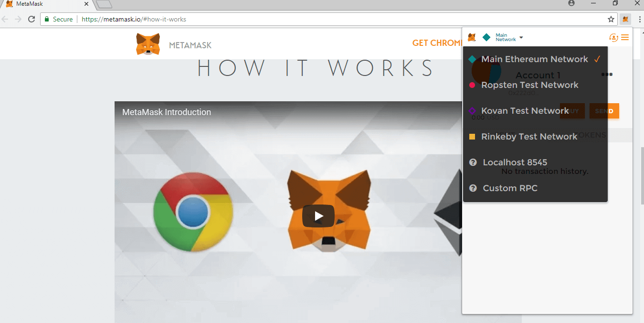Click the fox logo in the MetaMask popup header
This screenshot has width=644, height=323.
[x=472, y=37]
